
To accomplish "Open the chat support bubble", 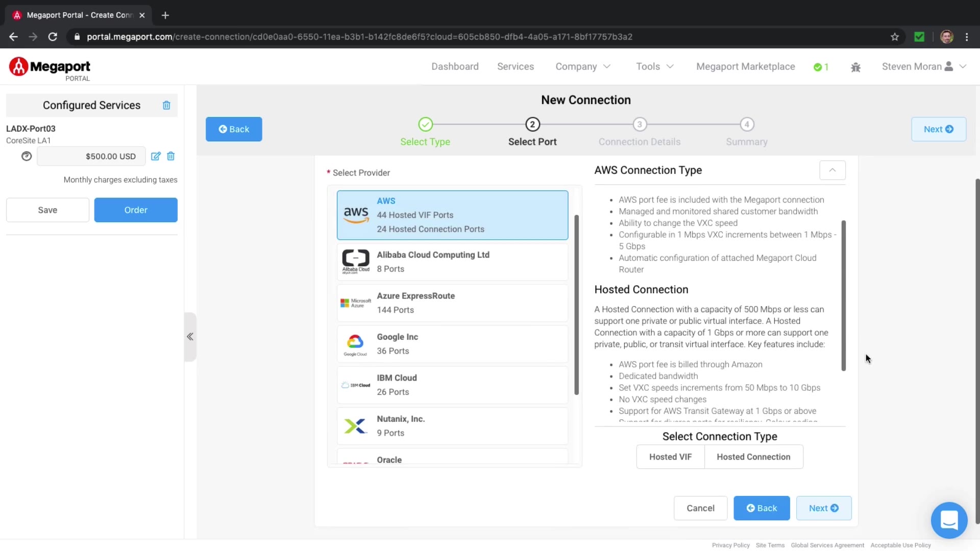I will pos(949,520).
